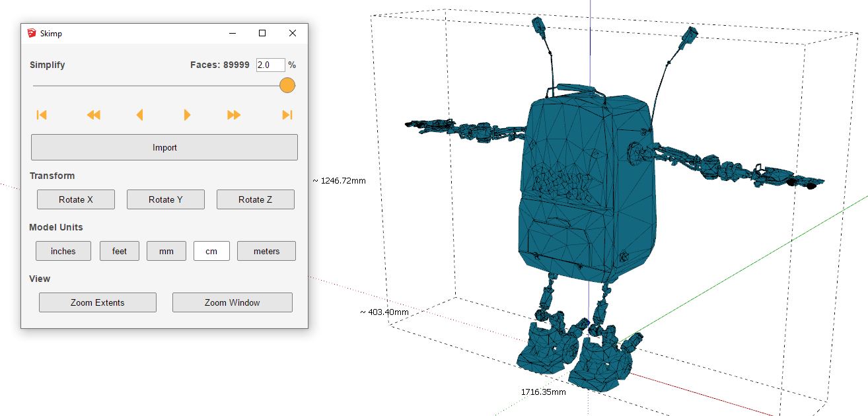Click the fast rewind double-arrow icon

pos(94,115)
